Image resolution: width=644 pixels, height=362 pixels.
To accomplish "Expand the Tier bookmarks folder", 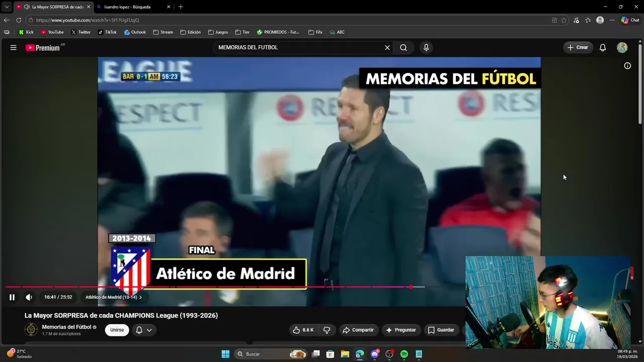I will pyautogui.click(x=242, y=32).
